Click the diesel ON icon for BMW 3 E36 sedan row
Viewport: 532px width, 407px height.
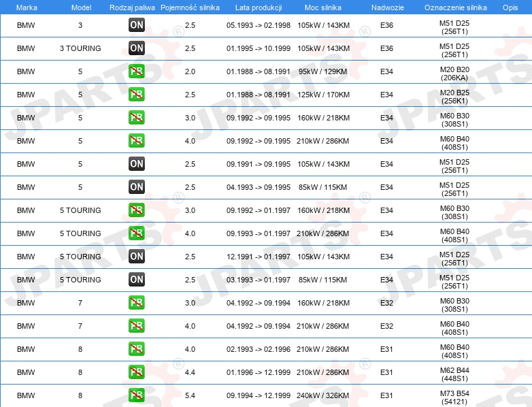click(137, 25)
